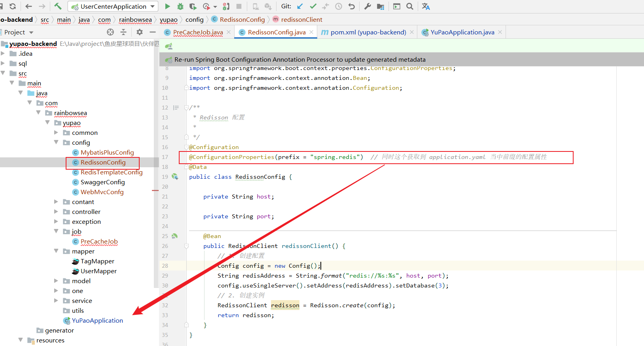Expand the controller folder in the tree
This screenshot has width=644, height=346.
tap(56, 212)
